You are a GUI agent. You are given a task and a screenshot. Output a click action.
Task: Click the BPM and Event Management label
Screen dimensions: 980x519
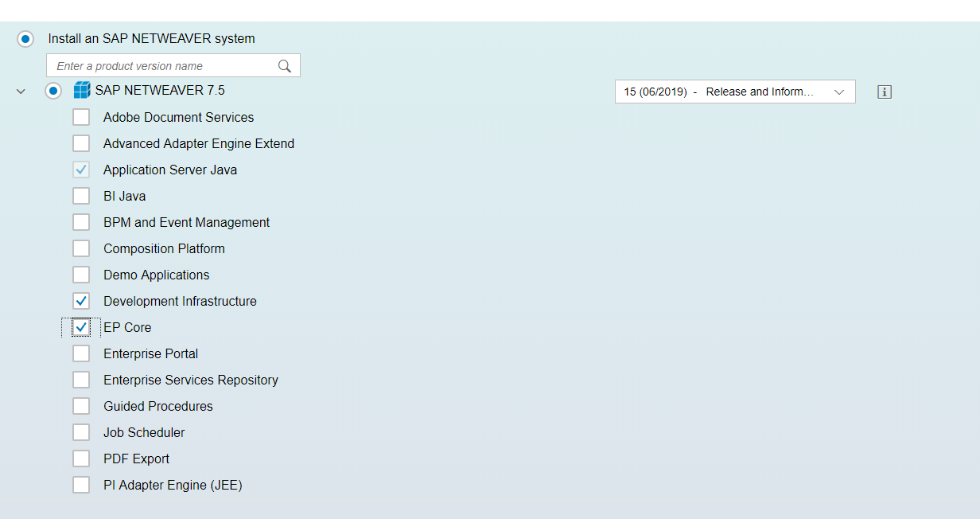point(187,222)
